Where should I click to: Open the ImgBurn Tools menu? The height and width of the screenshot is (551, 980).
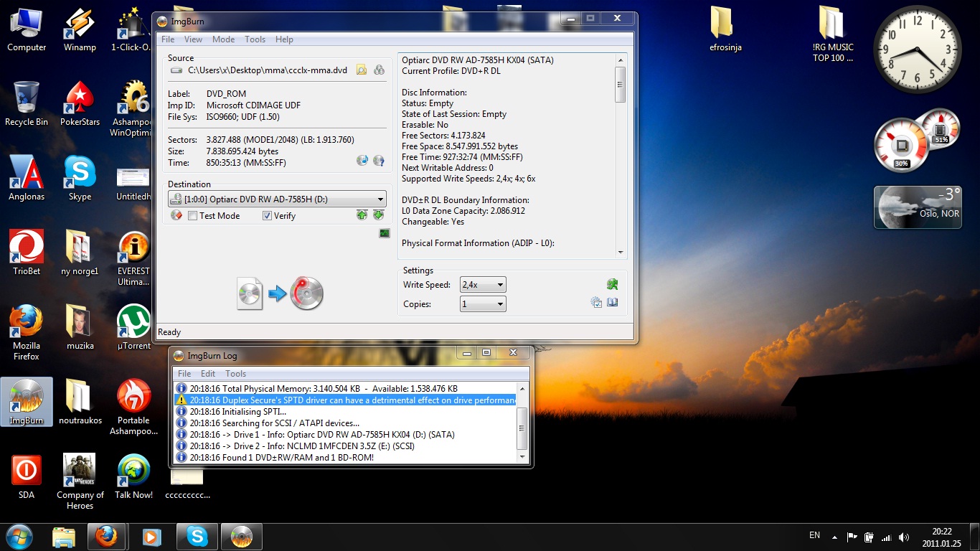coord(255,39)
